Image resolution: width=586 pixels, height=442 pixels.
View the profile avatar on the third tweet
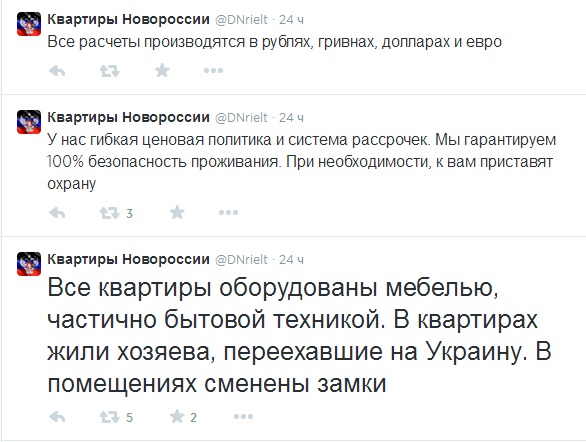click(29, 264)
